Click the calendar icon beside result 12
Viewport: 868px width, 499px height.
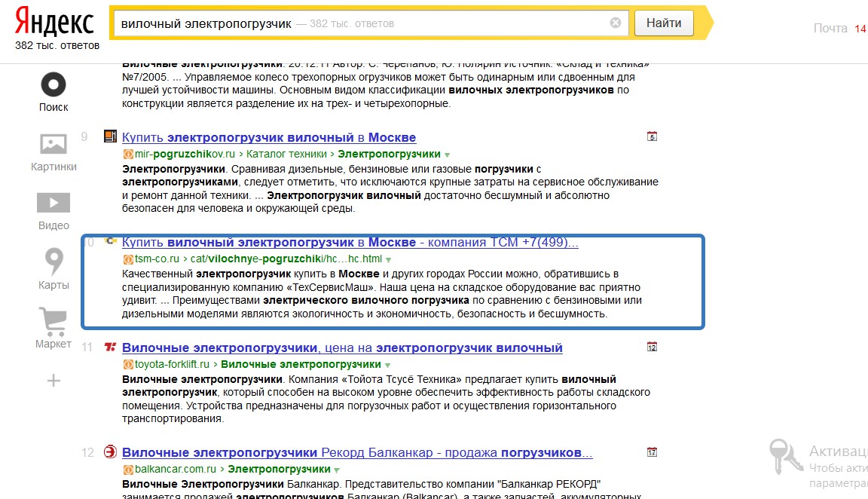pyautogui.click(x=653, y=452)
